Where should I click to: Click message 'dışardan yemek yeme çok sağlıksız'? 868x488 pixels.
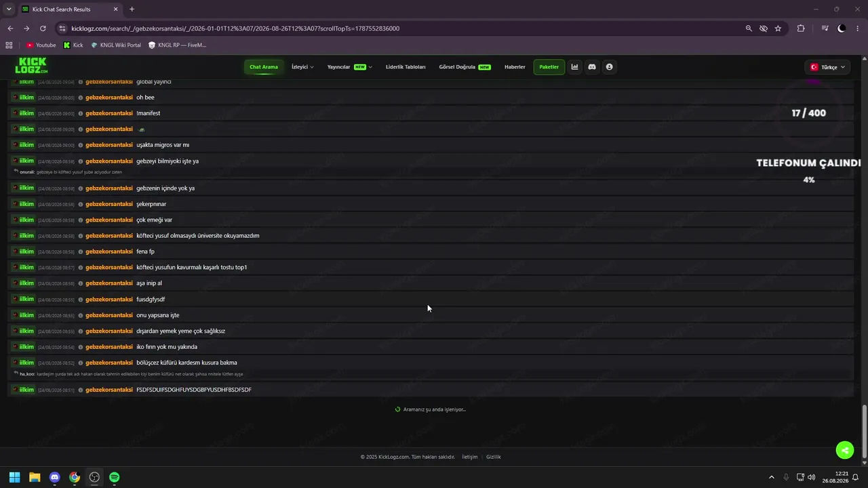point(181,331)
